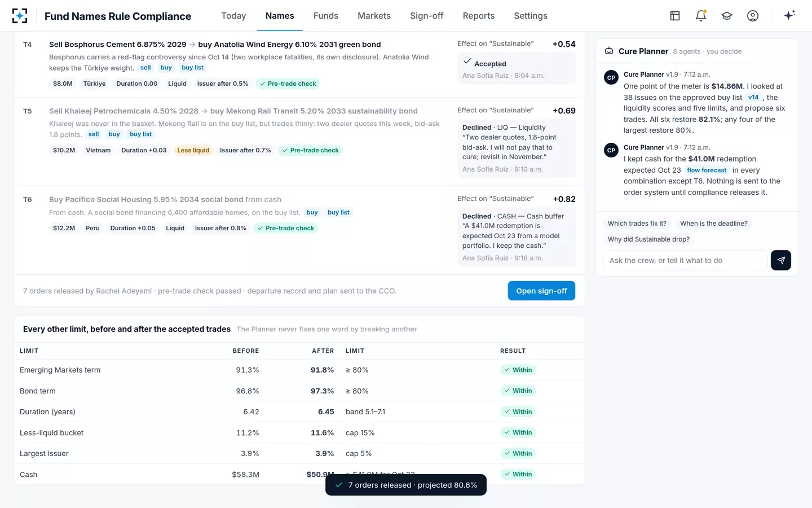Click the Largest issuer row label
Image resolution: width=812 pixels, height=508 pixels.
(x=44, y=453)
